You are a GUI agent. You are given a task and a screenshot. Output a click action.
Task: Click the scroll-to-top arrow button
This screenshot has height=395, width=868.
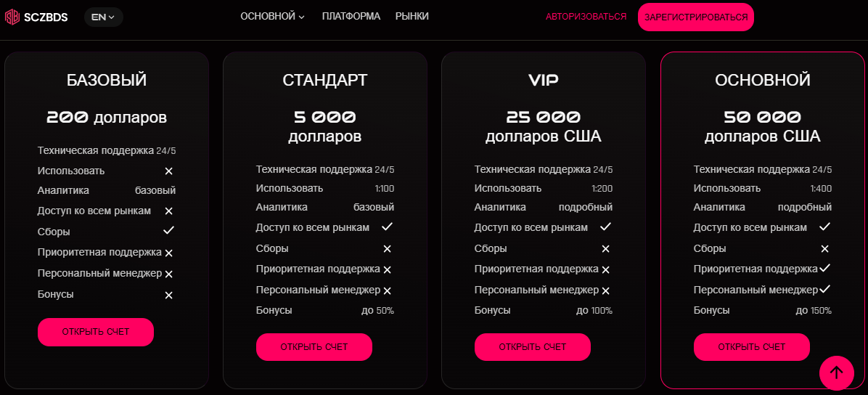coord(836,372)
